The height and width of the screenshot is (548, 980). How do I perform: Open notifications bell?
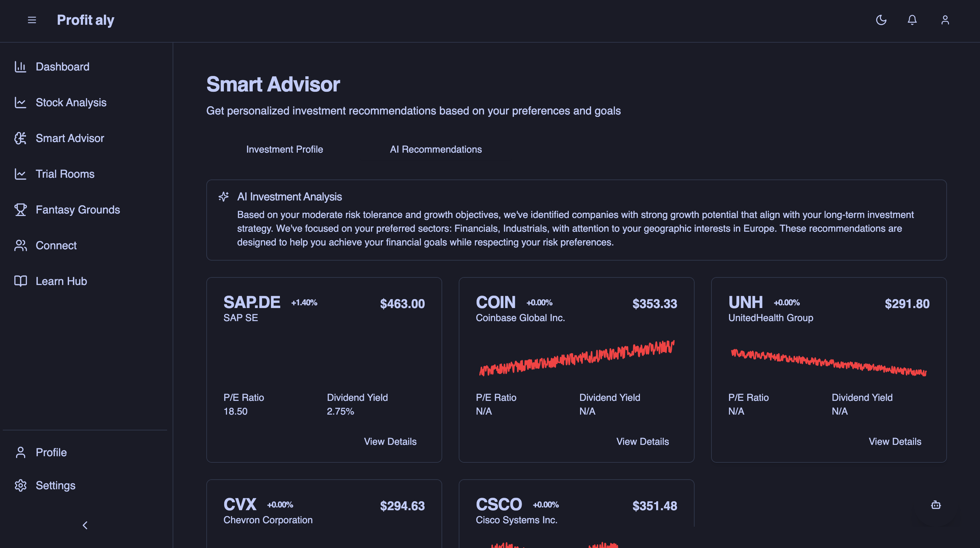pyautogui.click(x=912, y=20)
